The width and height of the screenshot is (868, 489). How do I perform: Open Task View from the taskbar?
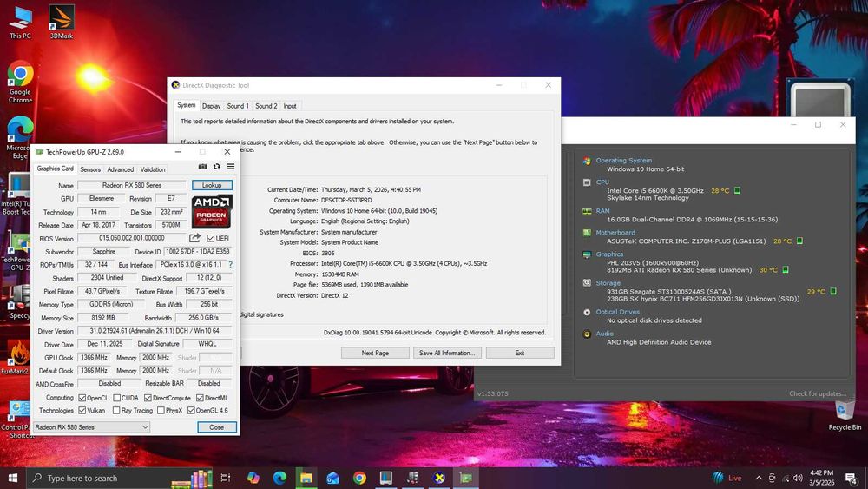pyautogui.click(x=226, y=478)
